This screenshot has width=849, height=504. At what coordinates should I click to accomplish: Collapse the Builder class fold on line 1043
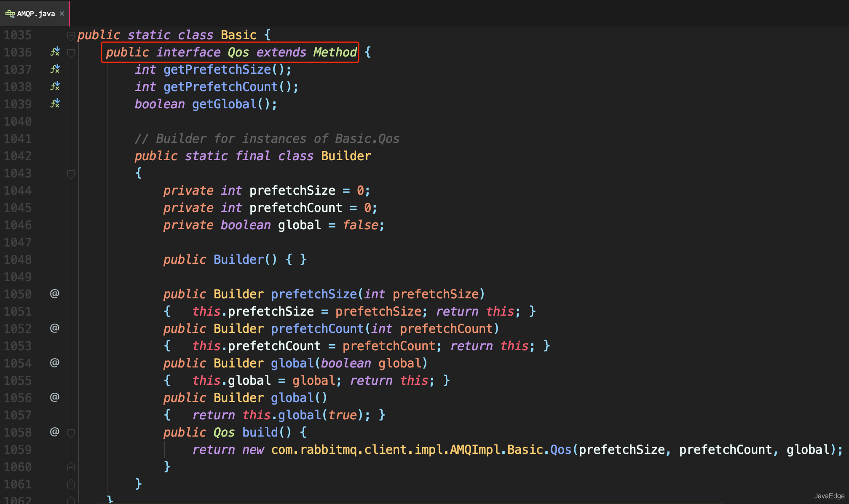71,174
